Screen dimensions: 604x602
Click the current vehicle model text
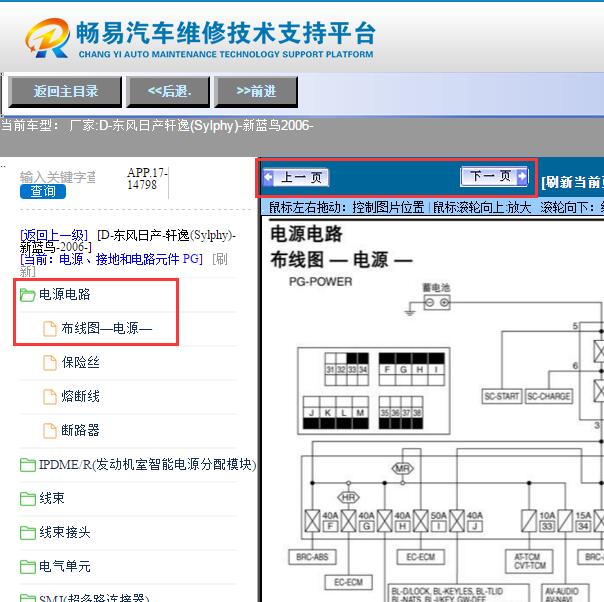[x=157, y=126]
